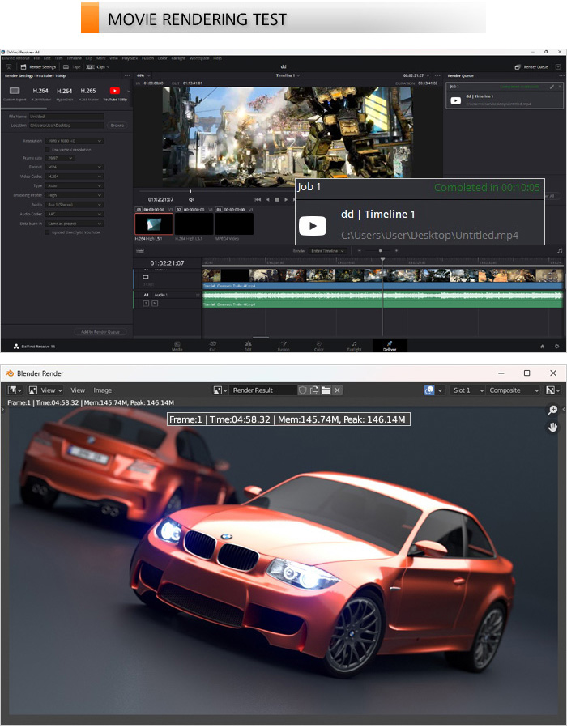The height and width of the screenshot is (728, 567).
Task: Toggle the Tape button in Resolve toolbar
Action: 72,67
